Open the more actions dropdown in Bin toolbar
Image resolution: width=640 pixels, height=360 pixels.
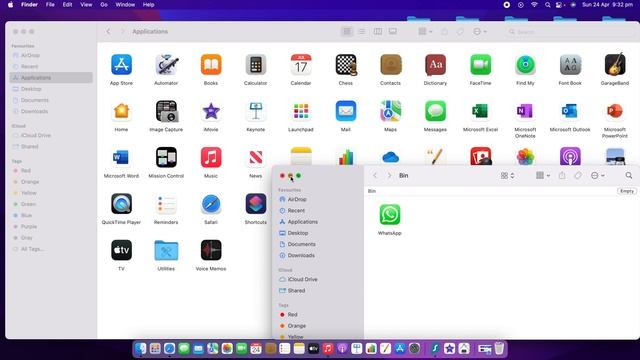pos(598,176)
